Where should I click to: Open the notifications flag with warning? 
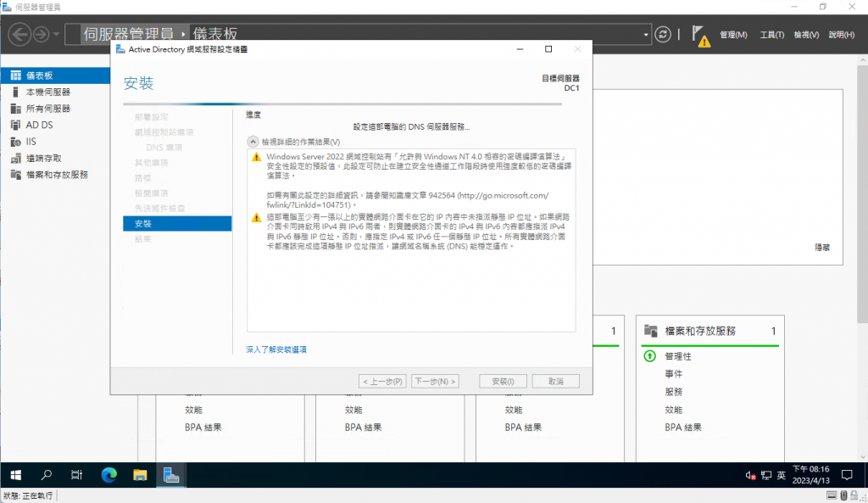[x=700, y=36]
